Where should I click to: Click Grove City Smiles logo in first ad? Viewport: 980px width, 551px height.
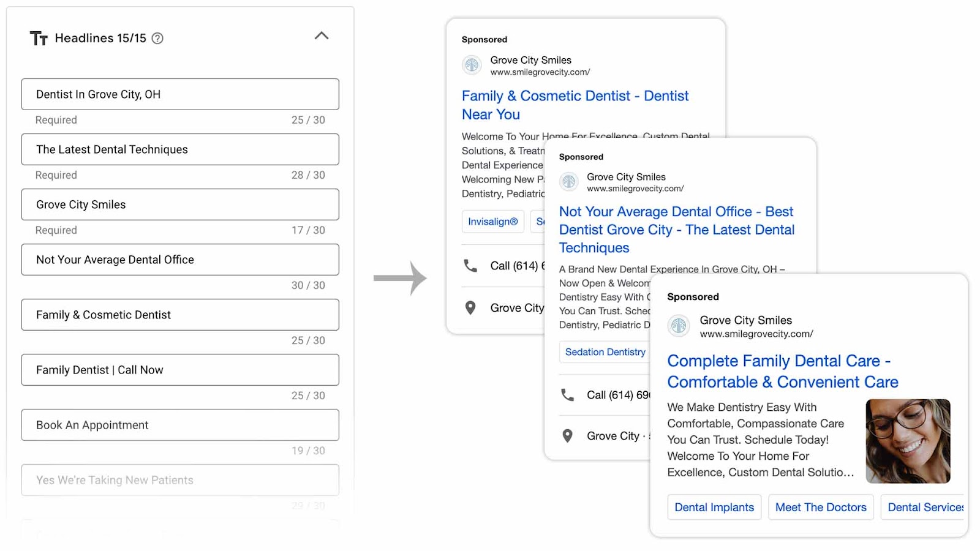[472, 65]
